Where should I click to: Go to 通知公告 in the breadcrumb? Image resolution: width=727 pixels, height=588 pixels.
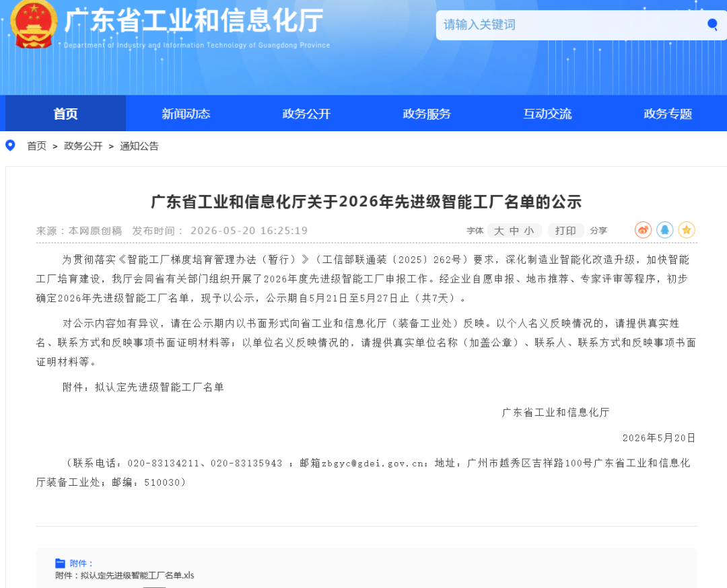[139, 146]
